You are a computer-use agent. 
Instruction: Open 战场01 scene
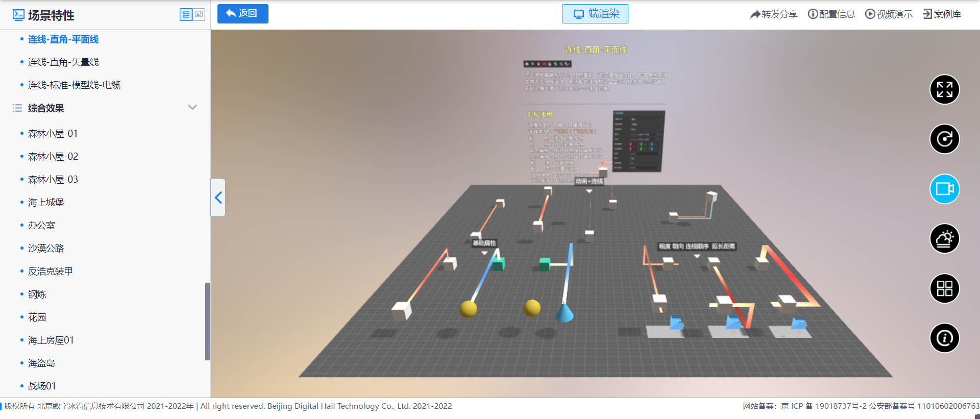pyautogui.click(x=42, y=386)
